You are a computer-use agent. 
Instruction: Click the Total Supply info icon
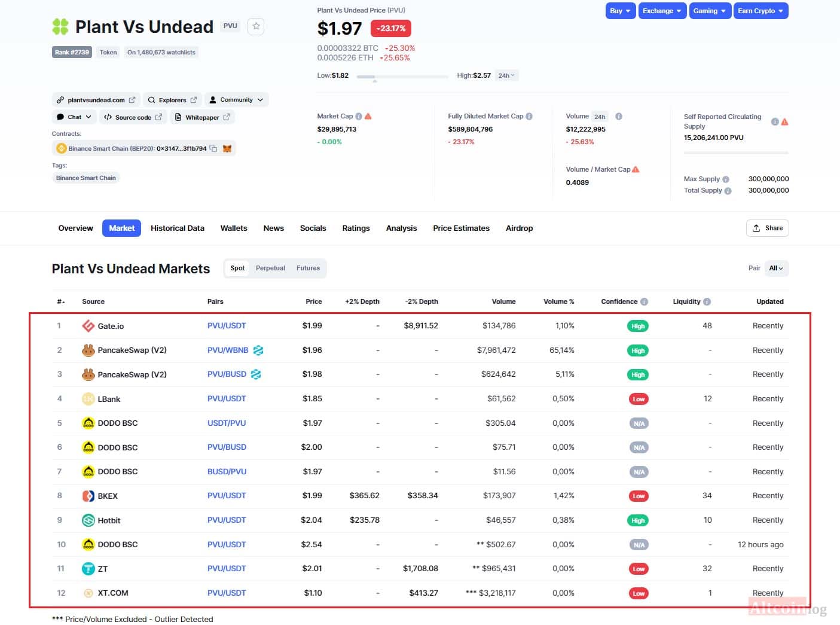pos(728,191)
